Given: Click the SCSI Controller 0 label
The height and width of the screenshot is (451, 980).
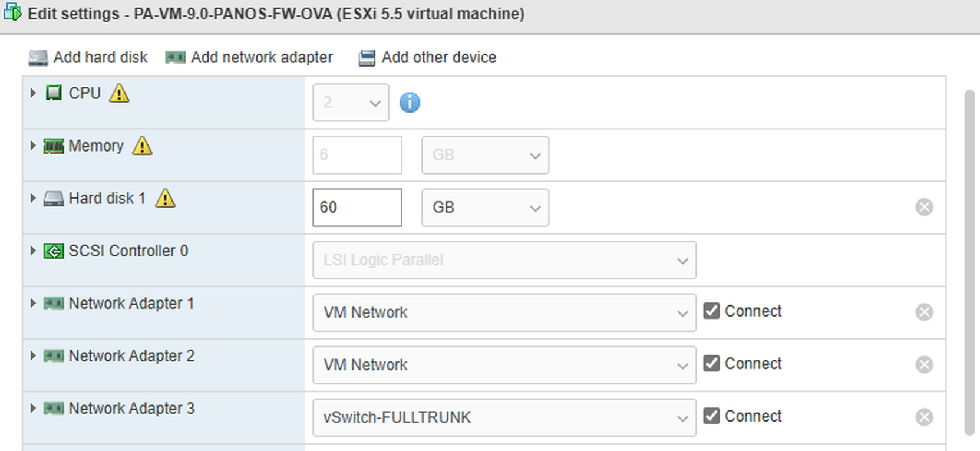Looking at the screenshot, I should coord(128,251).
